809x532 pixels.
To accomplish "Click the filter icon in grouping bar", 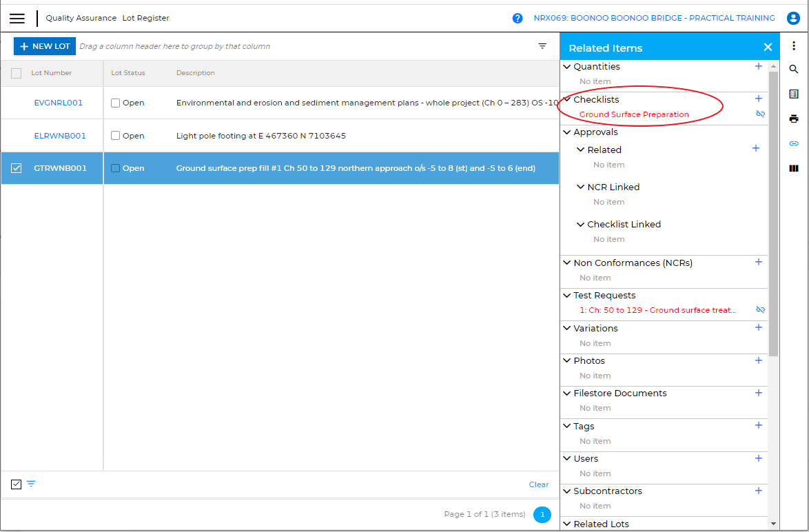I will [x=542, y=46].
